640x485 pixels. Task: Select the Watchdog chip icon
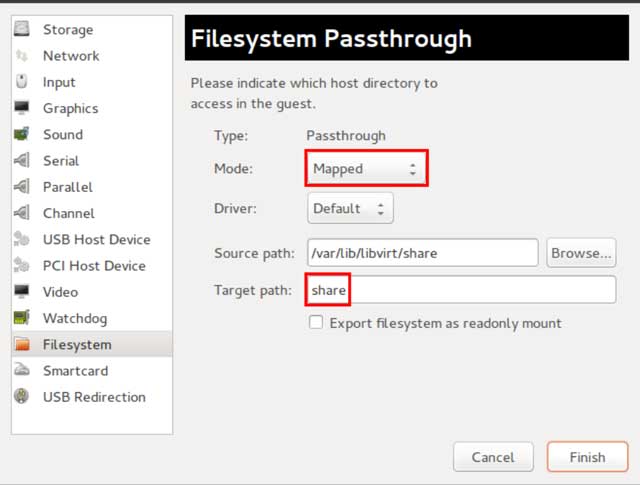click(x=22, y=318)
